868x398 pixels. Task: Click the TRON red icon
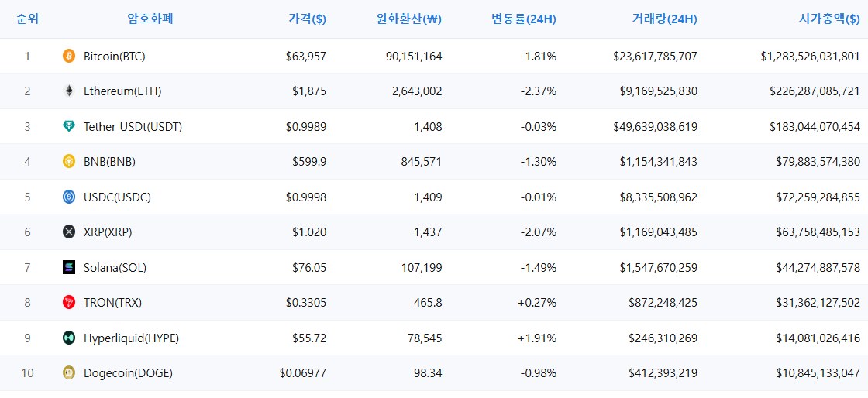(69, 302)
